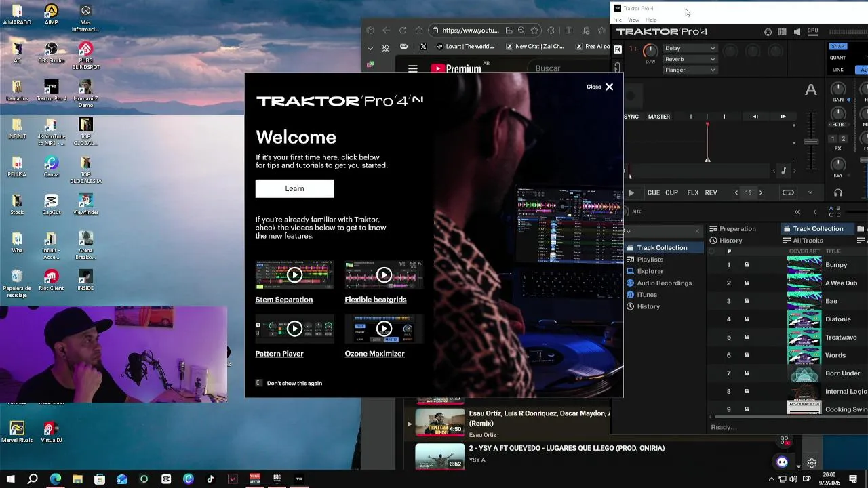Toggle the FX panel button

pyautogui.click(x=618, y=49)
